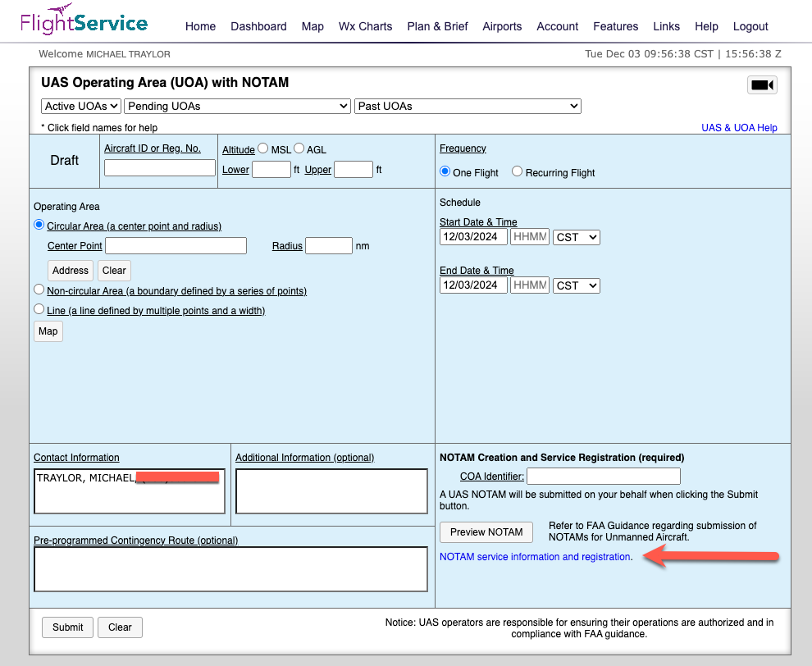Open the Past UOAs dropdown

(468, 106)
